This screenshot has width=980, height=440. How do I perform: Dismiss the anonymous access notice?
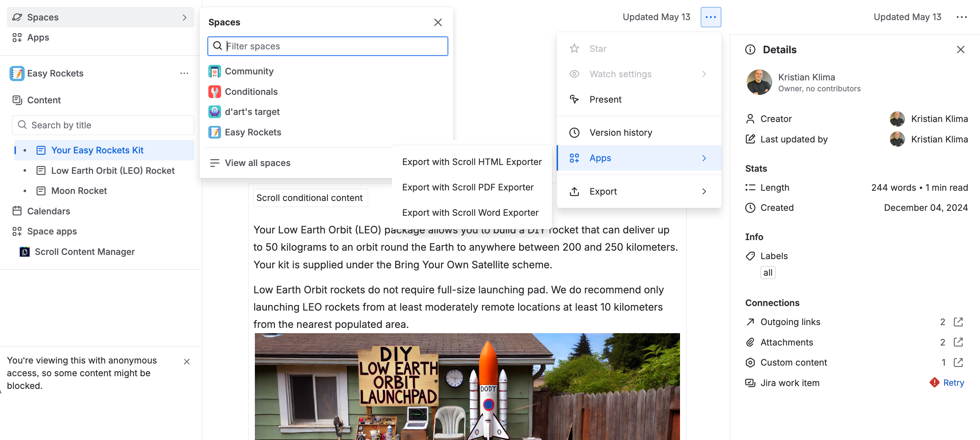tap(187, 362)
